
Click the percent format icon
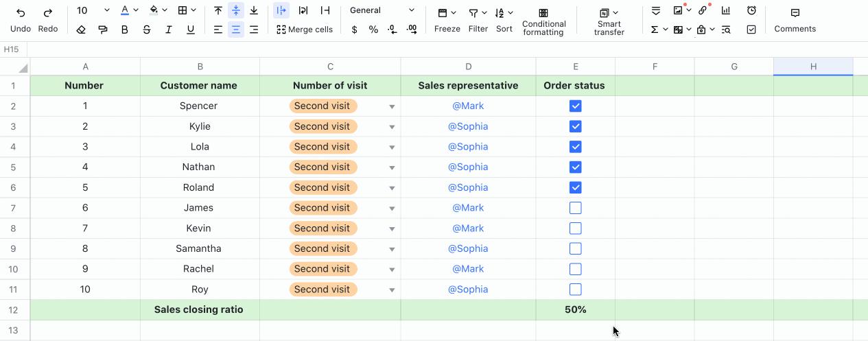coord(373,30)
